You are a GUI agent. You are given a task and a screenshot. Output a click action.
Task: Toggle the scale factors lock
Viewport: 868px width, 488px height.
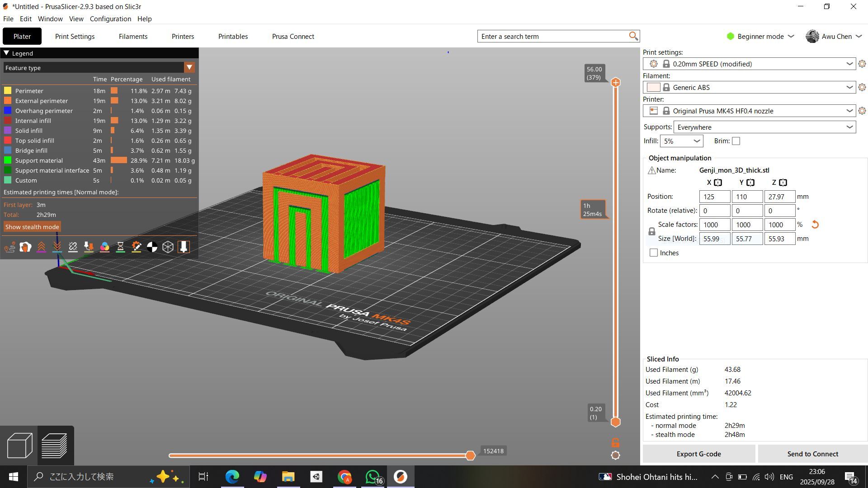coord(651,231)
